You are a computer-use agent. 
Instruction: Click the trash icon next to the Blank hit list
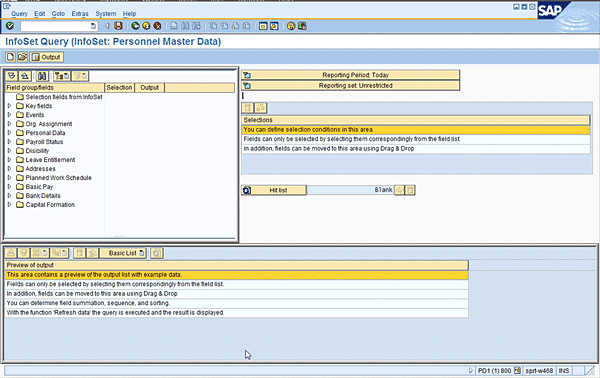coord(410,190)
